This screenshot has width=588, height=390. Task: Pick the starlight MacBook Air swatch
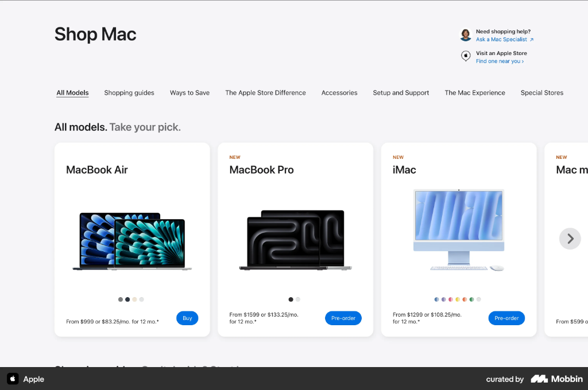pyautogui.click(x=134, y=299)
